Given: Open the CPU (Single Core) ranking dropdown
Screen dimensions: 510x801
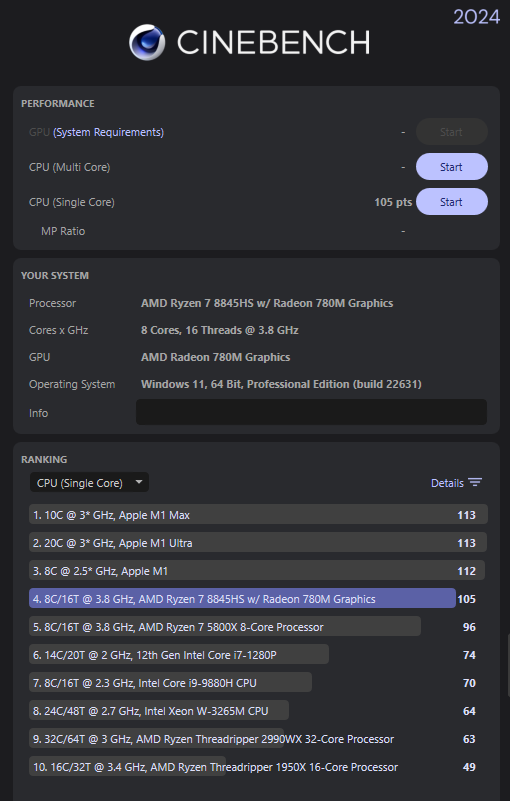Looking at the screenshot, I should click(89, 483).
